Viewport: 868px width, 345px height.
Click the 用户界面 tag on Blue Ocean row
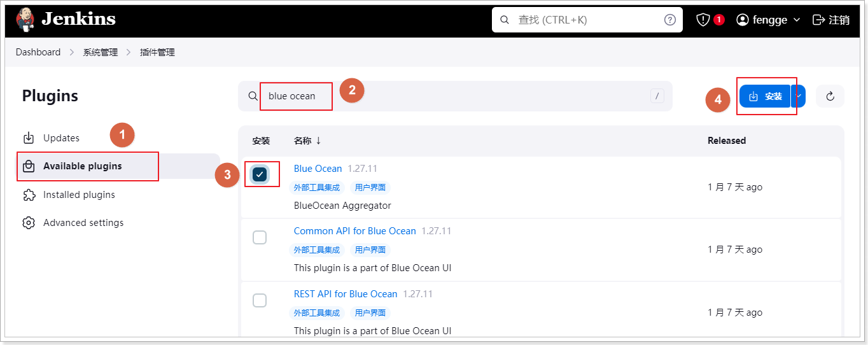point(370,187)
